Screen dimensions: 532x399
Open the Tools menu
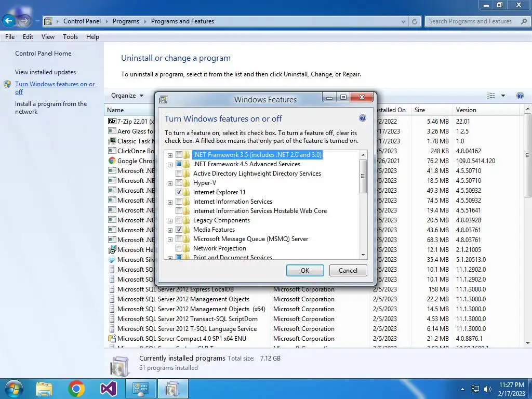coord(70,37)
